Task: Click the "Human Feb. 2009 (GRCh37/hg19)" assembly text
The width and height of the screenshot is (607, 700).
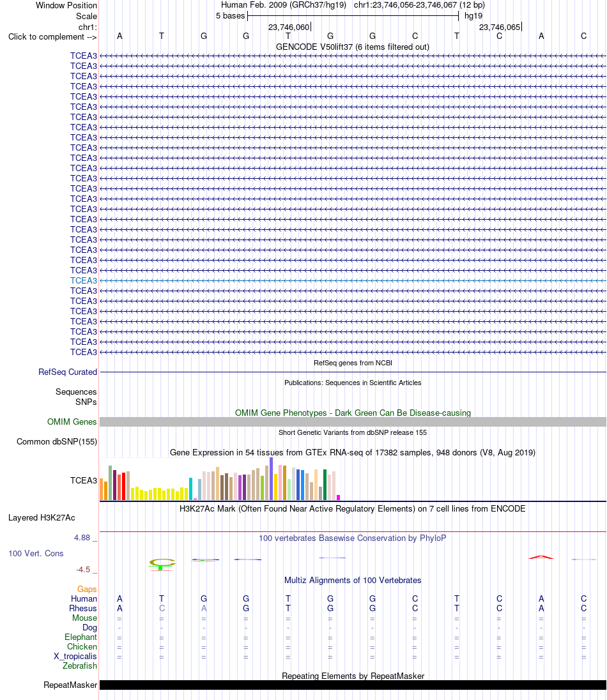Action: pyautogui.click(x=284, y=5)
